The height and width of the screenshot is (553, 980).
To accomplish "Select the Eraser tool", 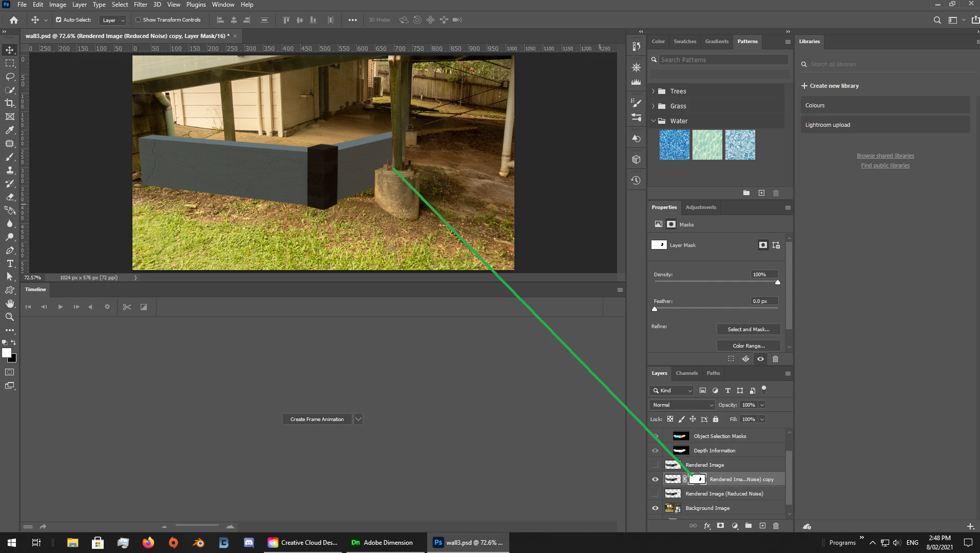I will coord(10,197).
